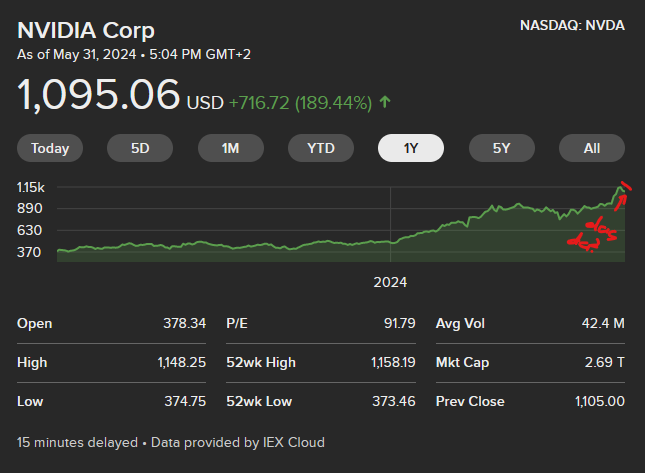This screenshot has width=645, height=473.
Task: Select the YTD range tab
Action: 321,148
